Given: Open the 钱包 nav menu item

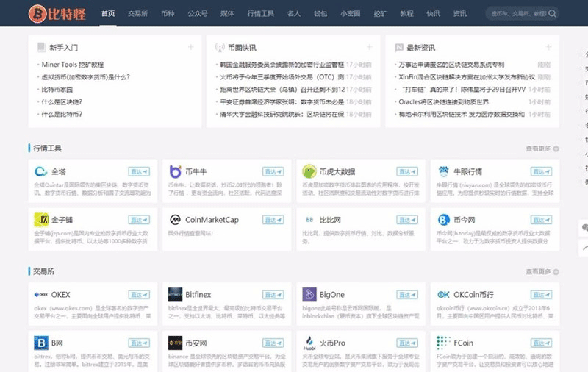Looking at the screenshot, I should [320, 13].
